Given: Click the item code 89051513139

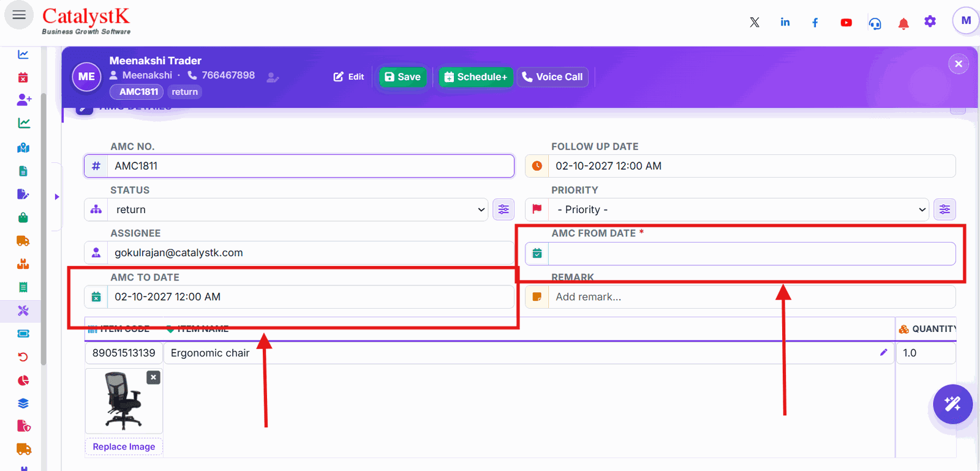Looking at the screenshot, I should click(x=124, y=353).
